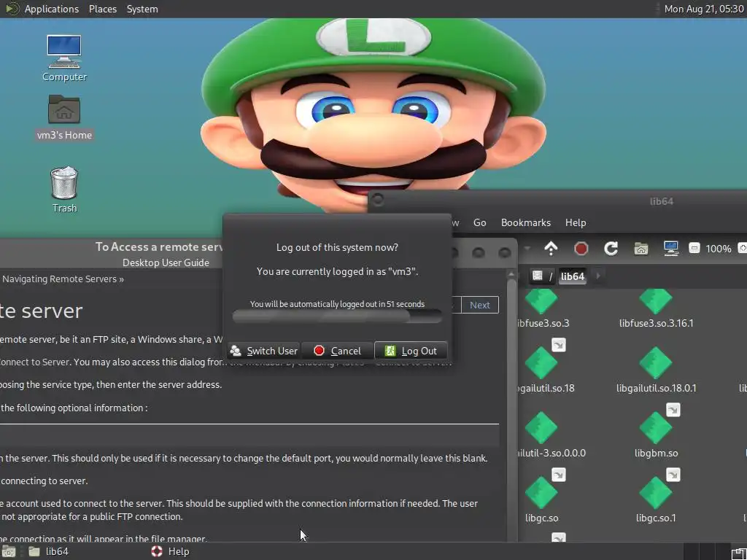Open the System menu

point(142,9)
